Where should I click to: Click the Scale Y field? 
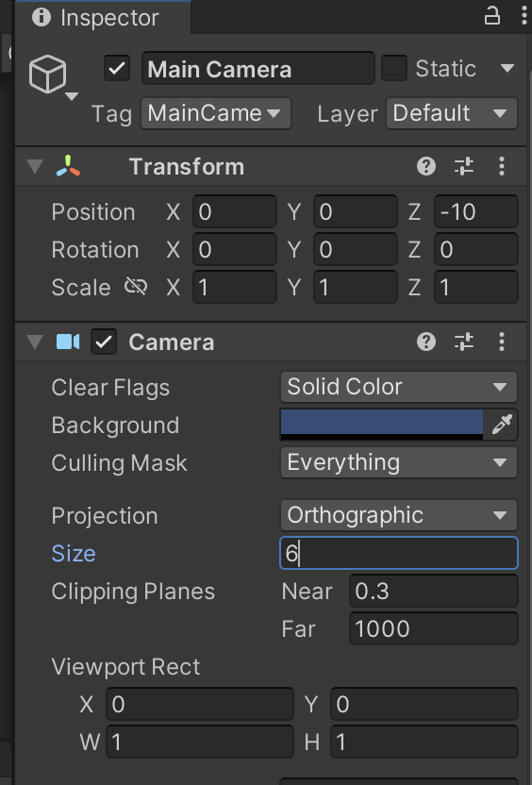356,287
